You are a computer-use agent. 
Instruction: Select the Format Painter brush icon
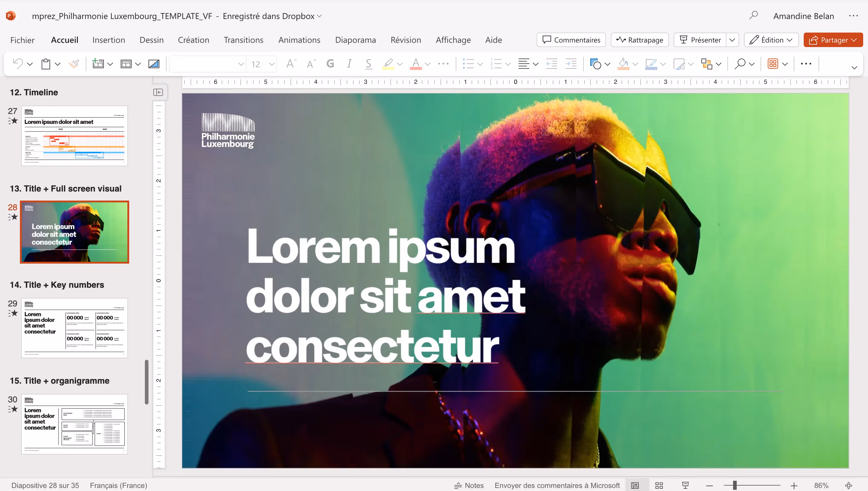coord(74,64)
